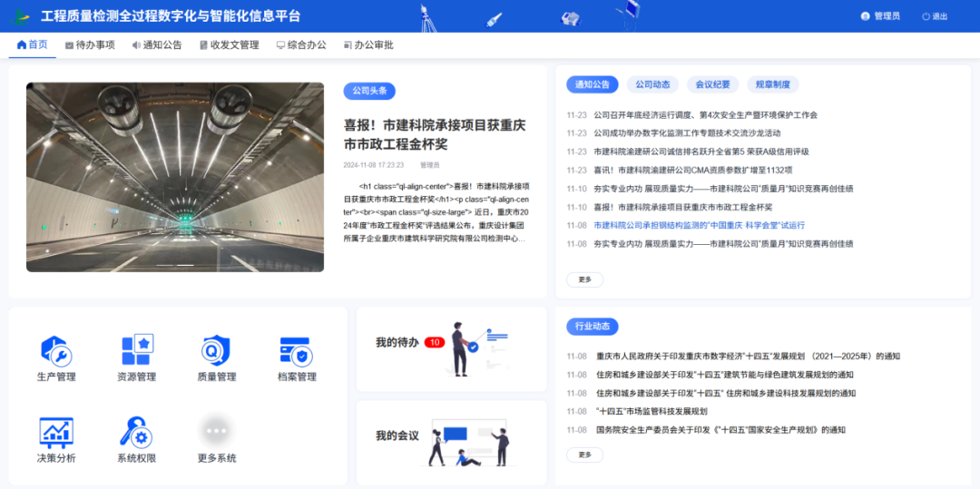Open the 待办事项 menu
Screen dimensions: 980x489
click(90, 45)
